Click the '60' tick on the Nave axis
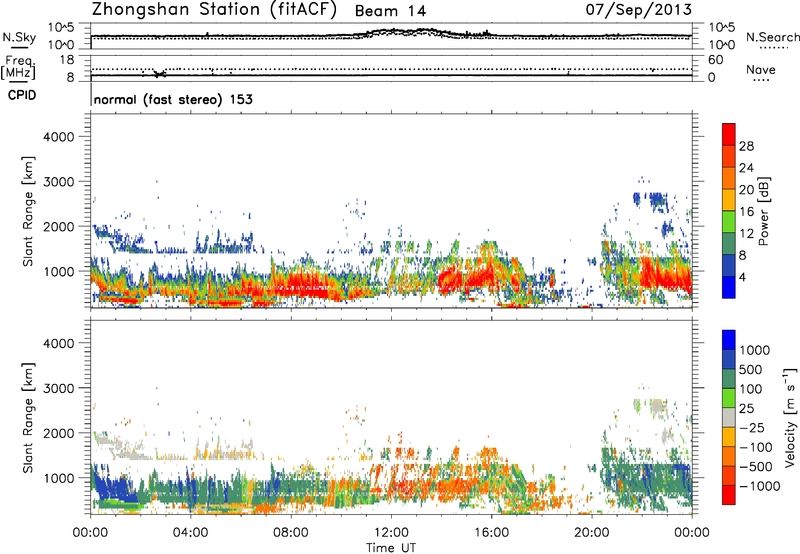Viewport: 800px width, 554px height. click(x=715, y=60)
